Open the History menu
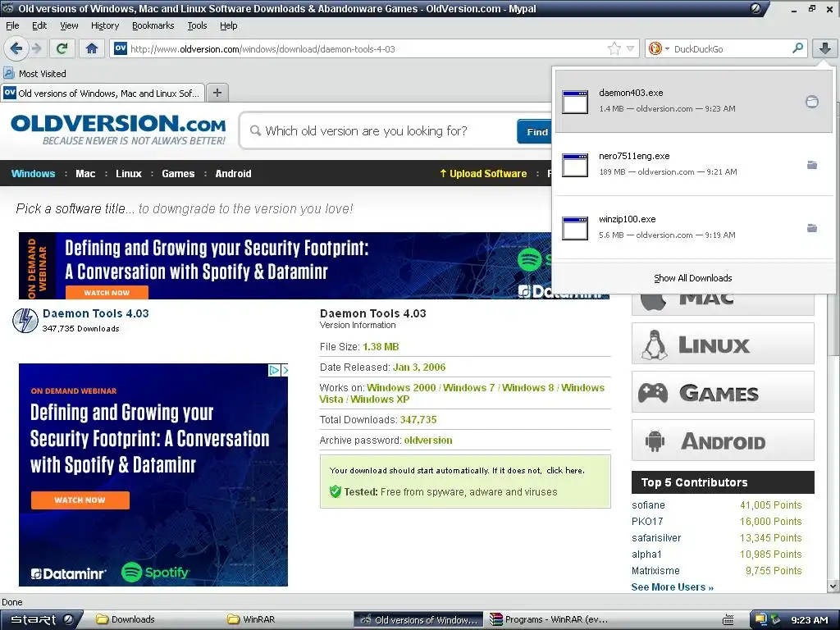The width and height of the screenshot is (840, 630). [x=104, y=25]
